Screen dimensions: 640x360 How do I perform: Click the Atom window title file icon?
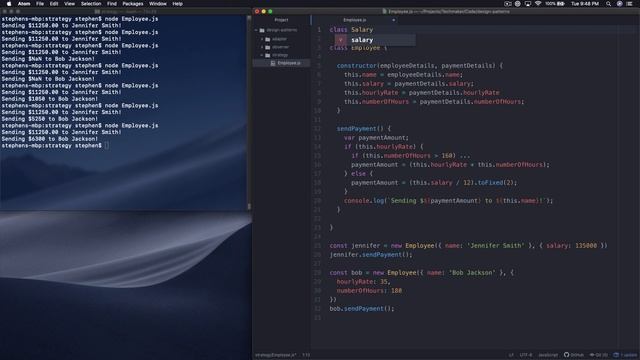(x=384, y=11)
